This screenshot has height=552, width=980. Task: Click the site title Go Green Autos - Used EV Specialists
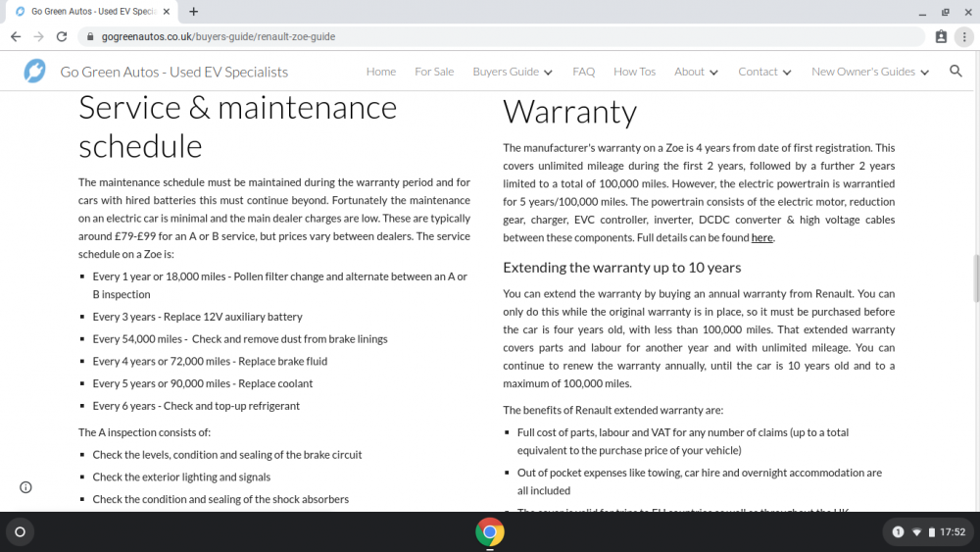tap(174, 72)
